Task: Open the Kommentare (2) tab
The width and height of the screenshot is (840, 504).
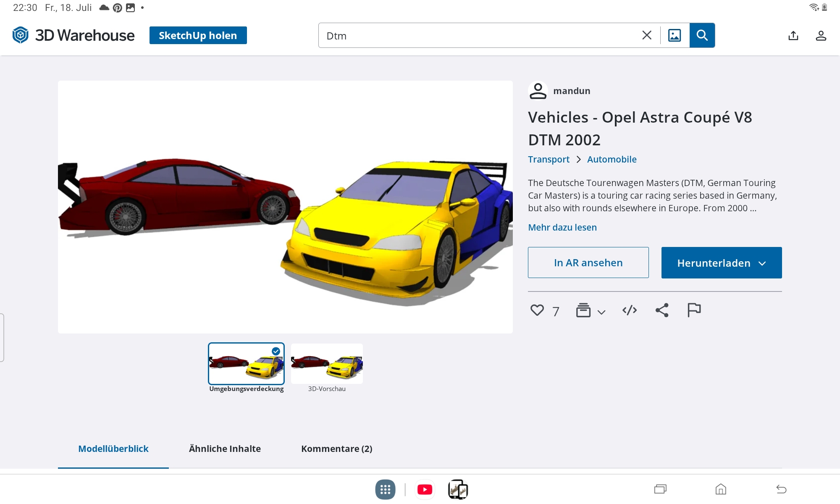Action: pyautogui.click(x=336, y=449)
